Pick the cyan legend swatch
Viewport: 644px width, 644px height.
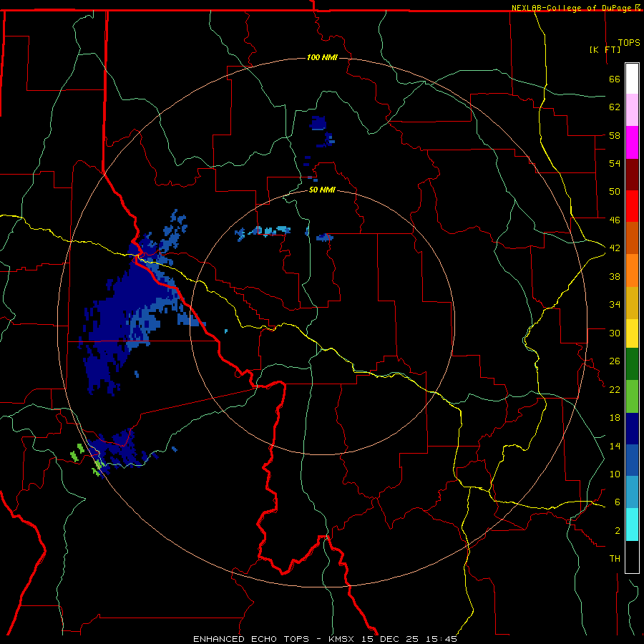632,525
